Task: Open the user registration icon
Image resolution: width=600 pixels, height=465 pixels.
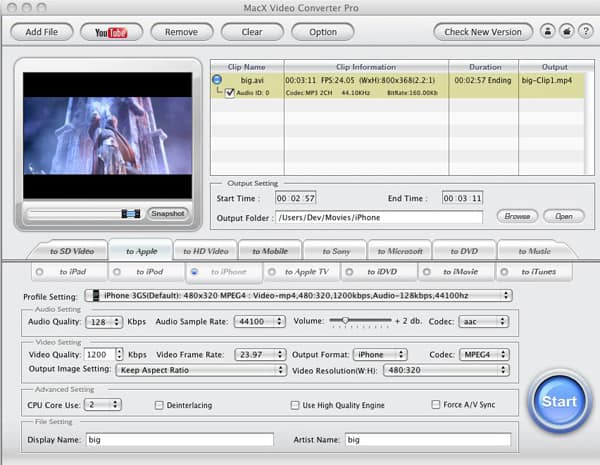Action: 548,31
